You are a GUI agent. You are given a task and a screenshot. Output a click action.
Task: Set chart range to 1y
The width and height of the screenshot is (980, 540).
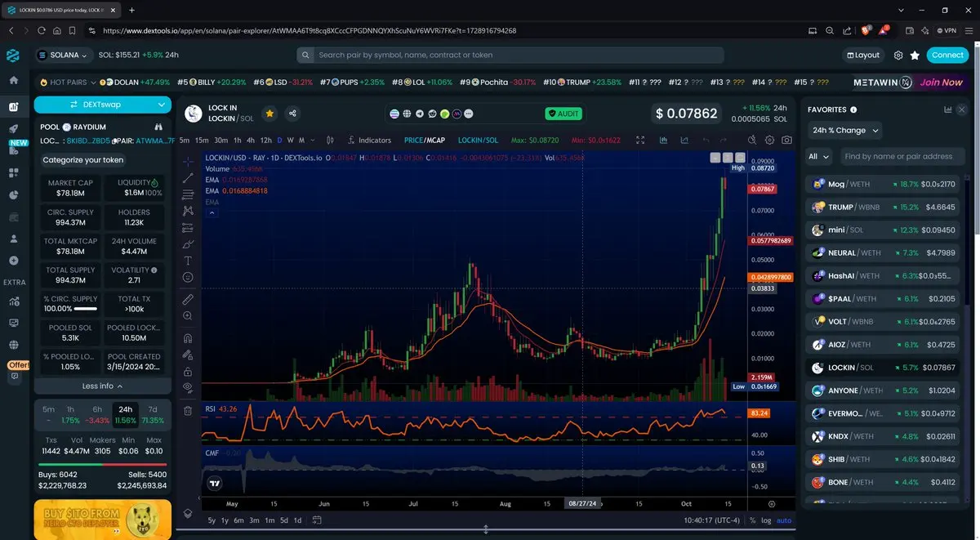[x=225, y=520]
